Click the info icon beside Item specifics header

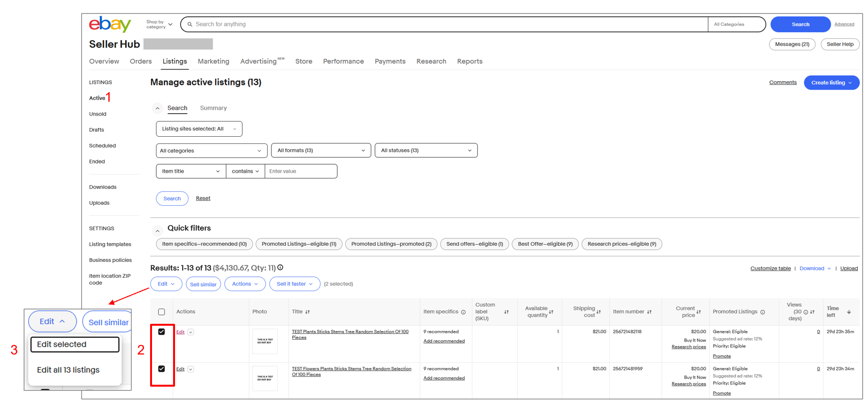click(463, 312)
